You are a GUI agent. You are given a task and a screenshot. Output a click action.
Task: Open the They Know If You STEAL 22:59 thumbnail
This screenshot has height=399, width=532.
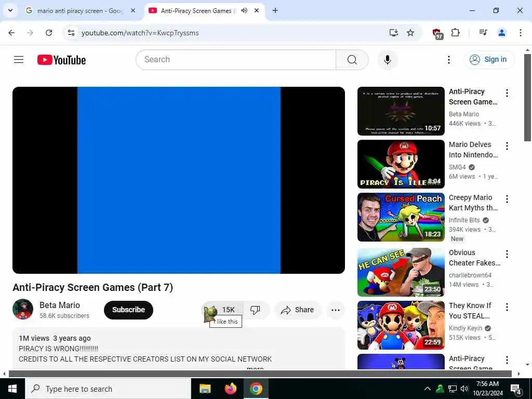tap(401, 325)
